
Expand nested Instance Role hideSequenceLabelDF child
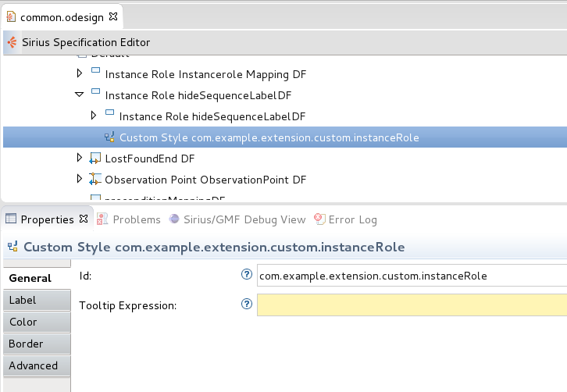click(94, 116)
